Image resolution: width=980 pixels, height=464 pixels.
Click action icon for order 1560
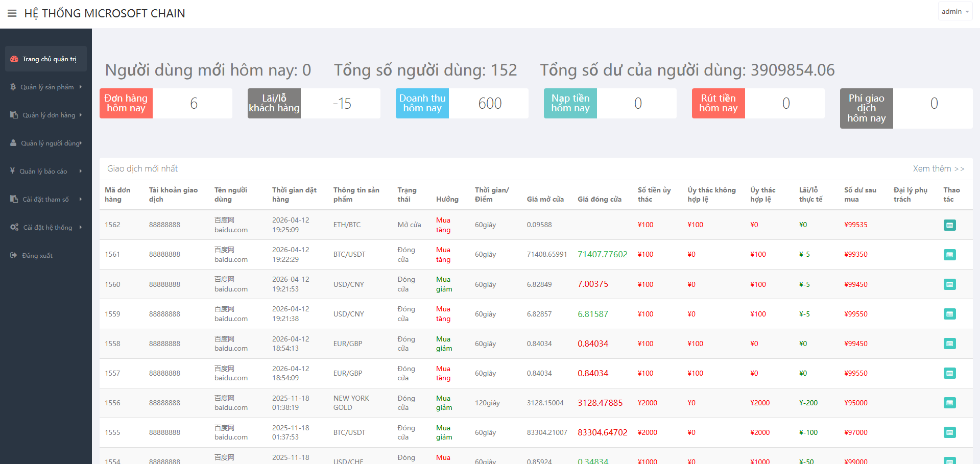pyautogui.click(x=950, y=284)
